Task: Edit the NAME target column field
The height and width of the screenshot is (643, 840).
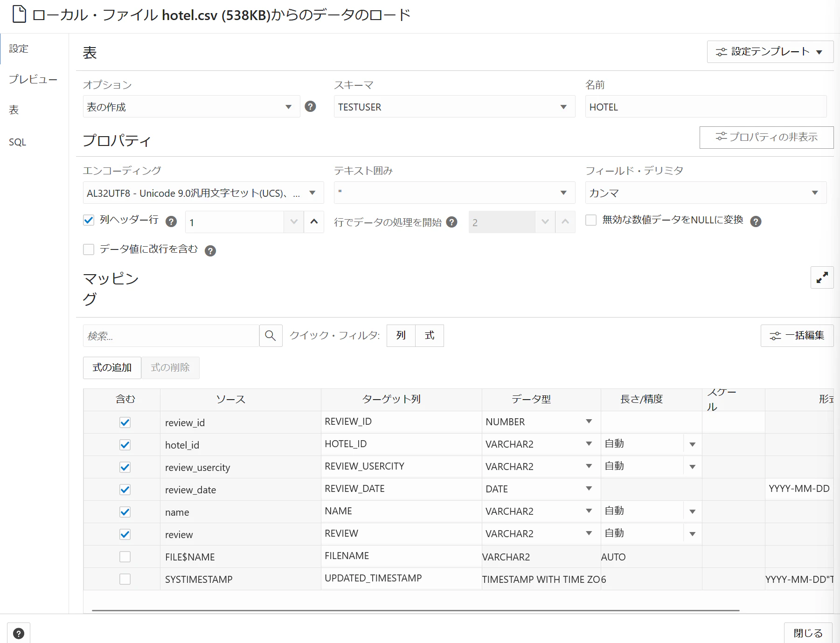Action: pos(402,511)
